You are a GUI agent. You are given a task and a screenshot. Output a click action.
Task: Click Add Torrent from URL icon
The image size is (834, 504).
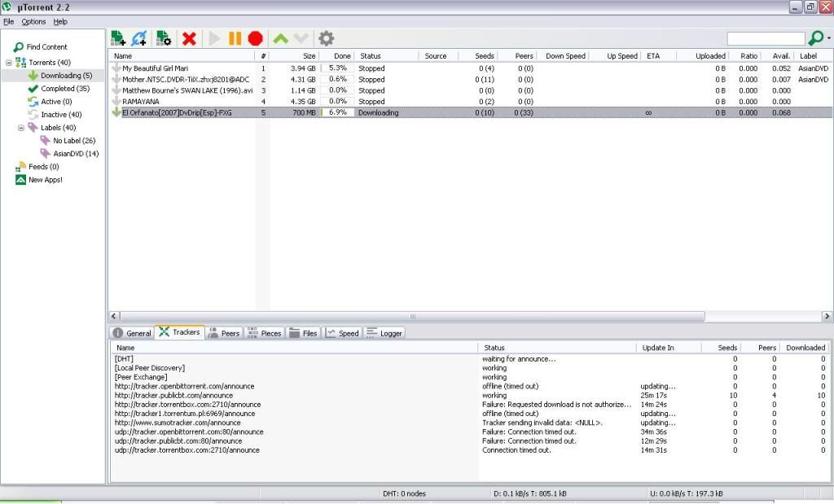click(x=138, y=38)
